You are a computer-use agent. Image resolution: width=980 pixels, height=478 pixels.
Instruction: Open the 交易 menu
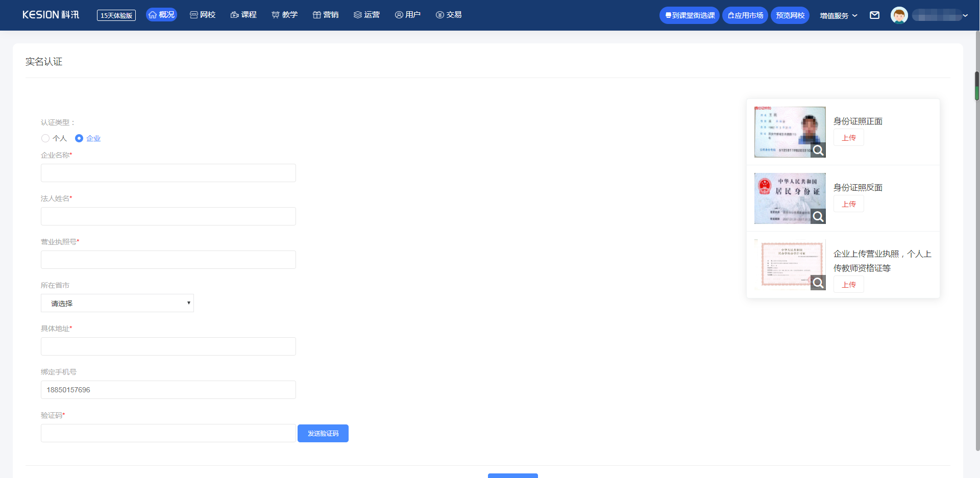point(449,15)
